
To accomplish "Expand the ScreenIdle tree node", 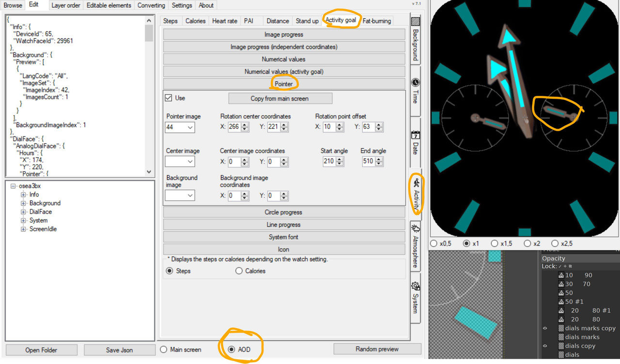I will point(23,229).
